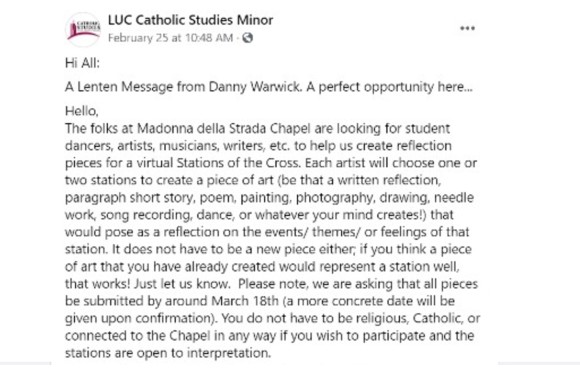Open the LUC Catholic Studies Minor page name

click(x=190, y=20)
